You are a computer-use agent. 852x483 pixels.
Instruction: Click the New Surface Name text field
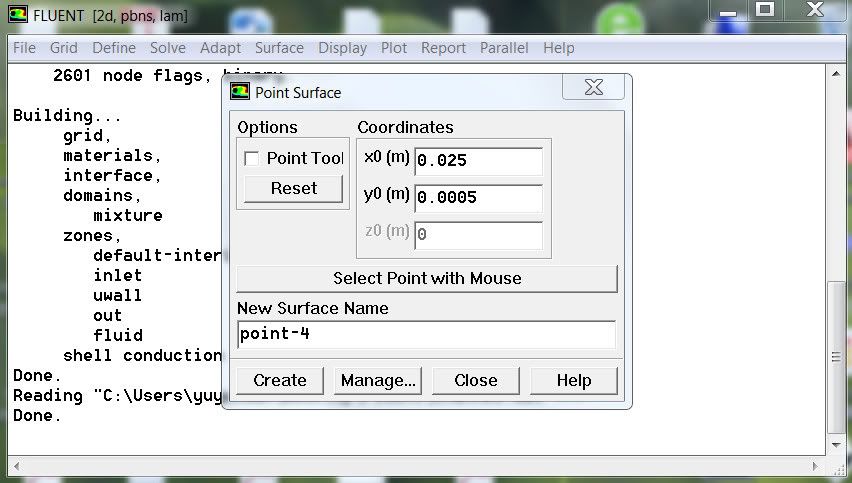click(x=426, y=334)
